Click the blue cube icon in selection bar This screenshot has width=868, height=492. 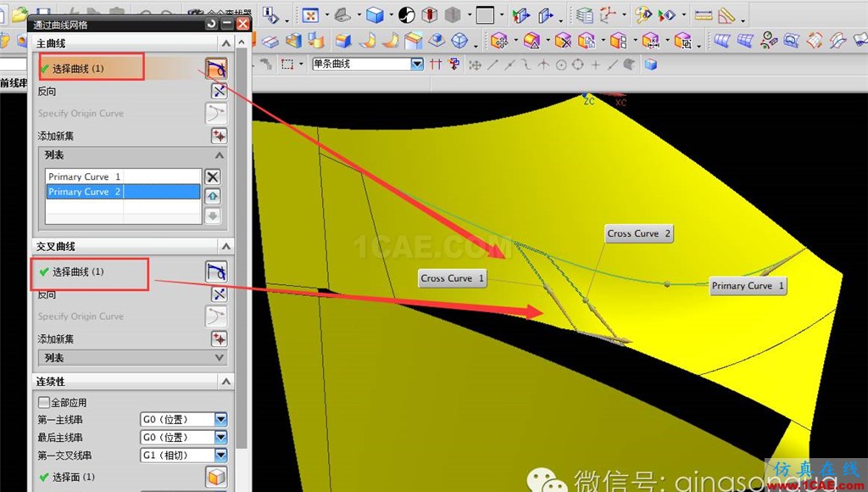tap(651, 64)
